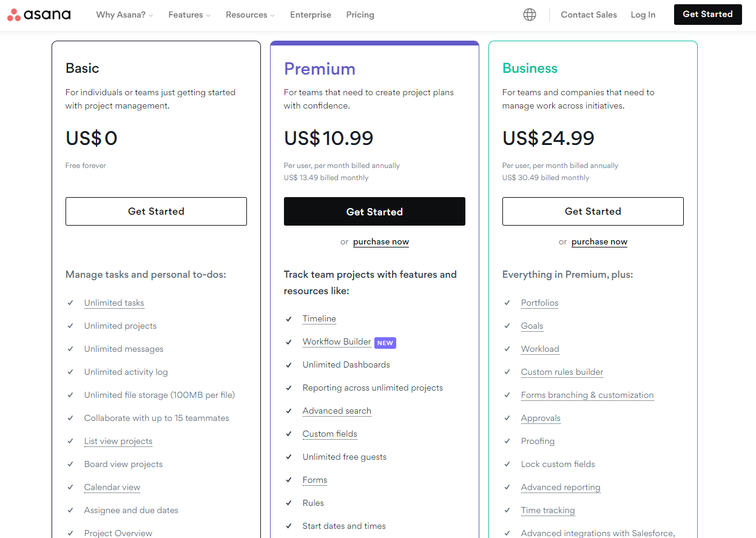The width and height of the screenshot is (756, 538).
Task: Click the Asana logo
Action: (39, 15)
